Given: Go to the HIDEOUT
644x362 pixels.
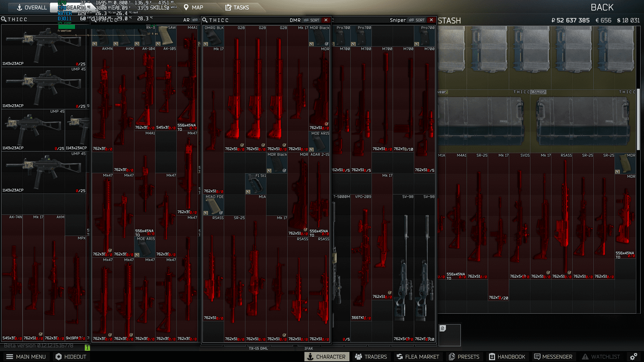Looking at the screenshot, I should (71, 357).
